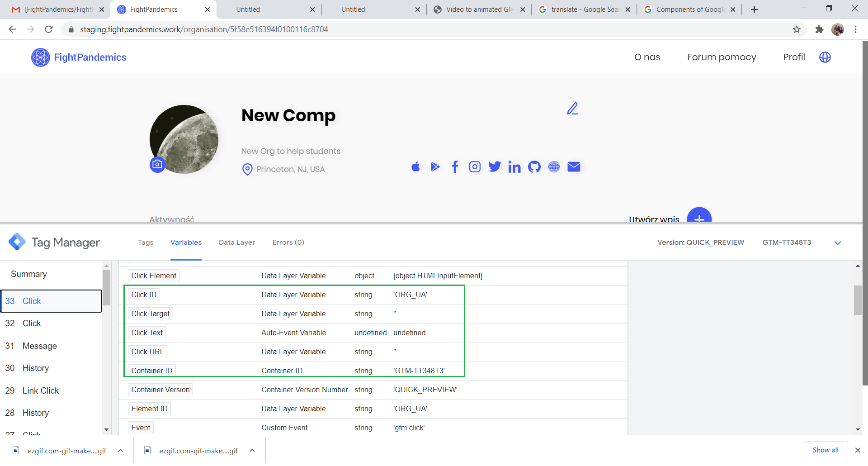Click the camera icon on profile photo
This screenshot has width=868, height=466.
157,164
